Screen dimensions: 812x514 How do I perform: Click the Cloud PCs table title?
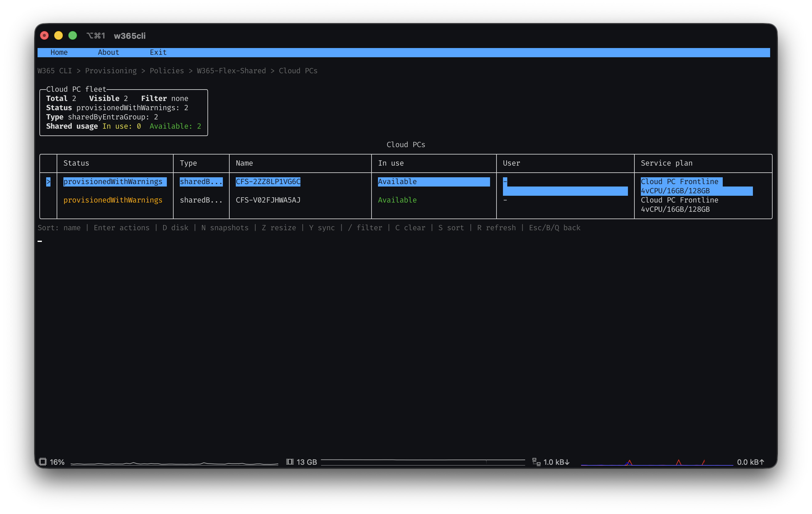[x=406, y=145]
